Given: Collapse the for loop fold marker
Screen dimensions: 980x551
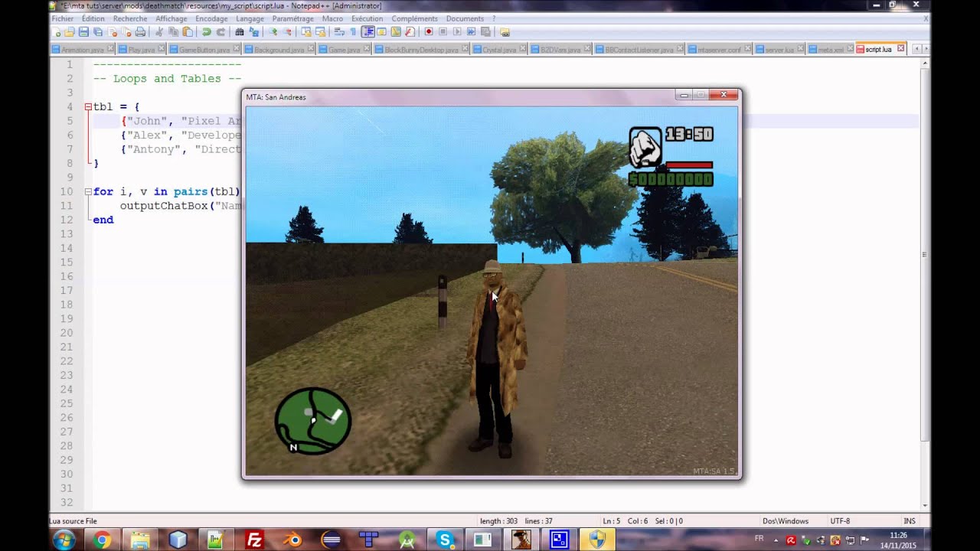Looking at the screenshot, I should (x=88, y=192).
